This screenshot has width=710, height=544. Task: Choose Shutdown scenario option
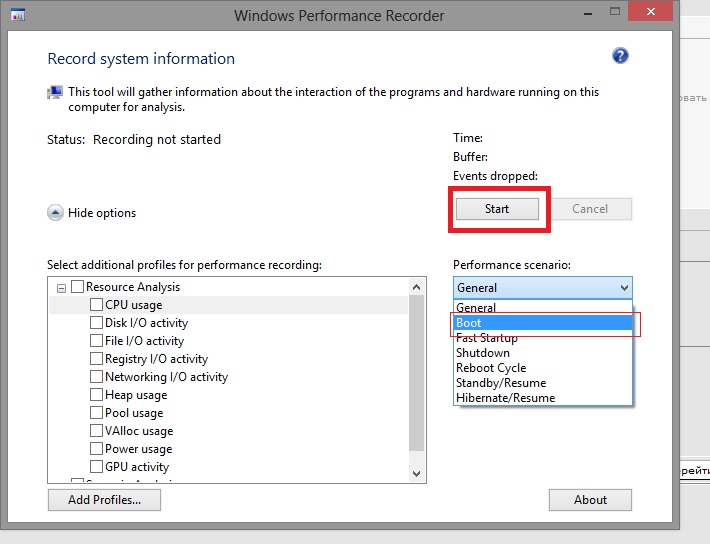(x=542, y=353)
